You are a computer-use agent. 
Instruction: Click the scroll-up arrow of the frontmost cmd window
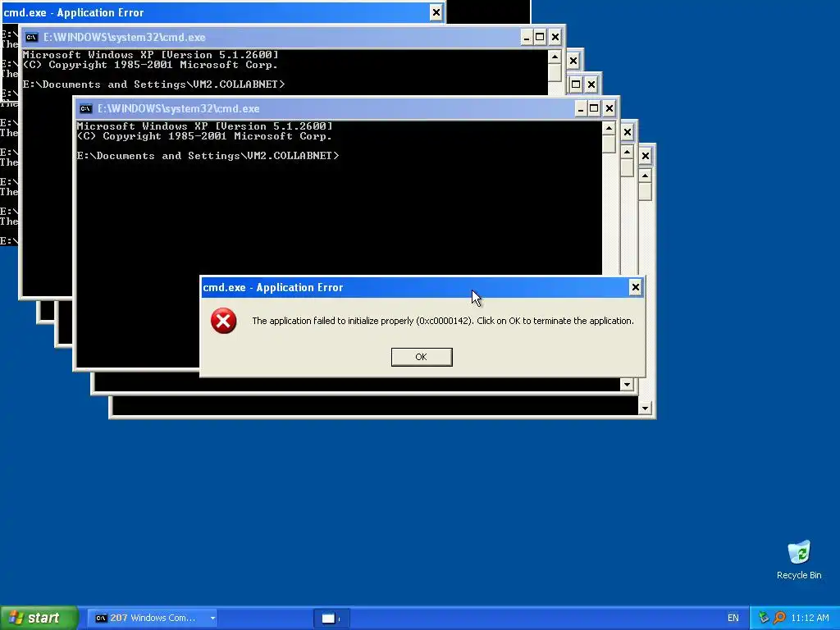pyautogui.click(x=609, y=128)
